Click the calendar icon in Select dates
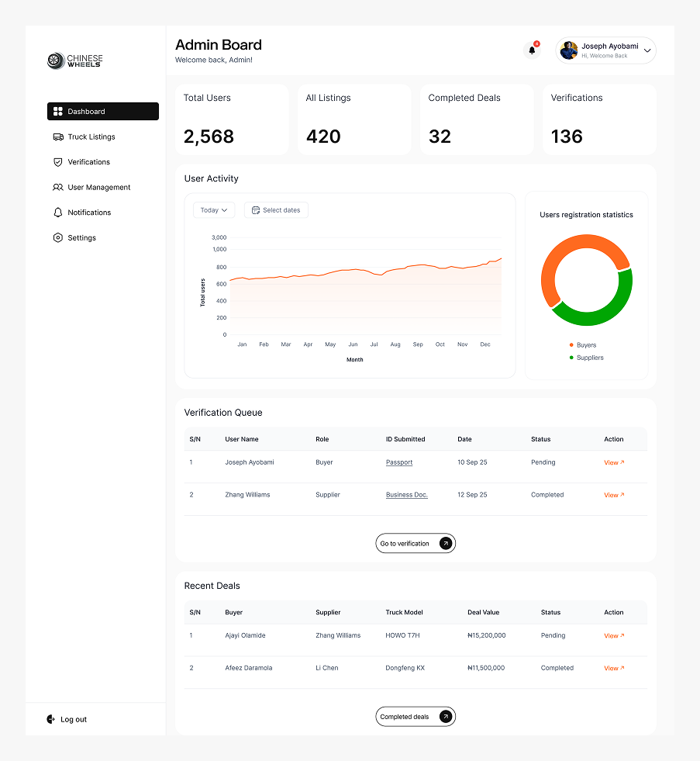 coord(256,210)
